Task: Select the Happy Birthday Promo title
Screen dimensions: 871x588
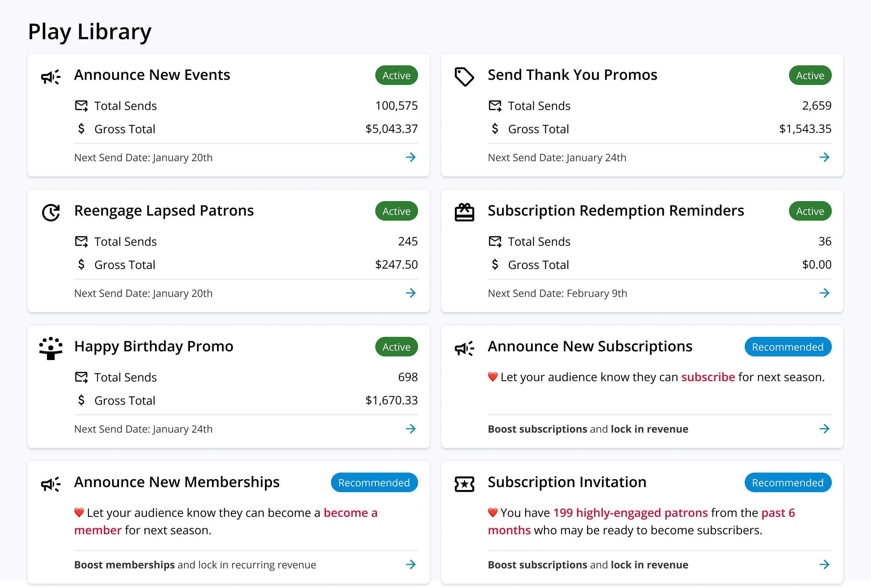Action: [x=154, y=346]
